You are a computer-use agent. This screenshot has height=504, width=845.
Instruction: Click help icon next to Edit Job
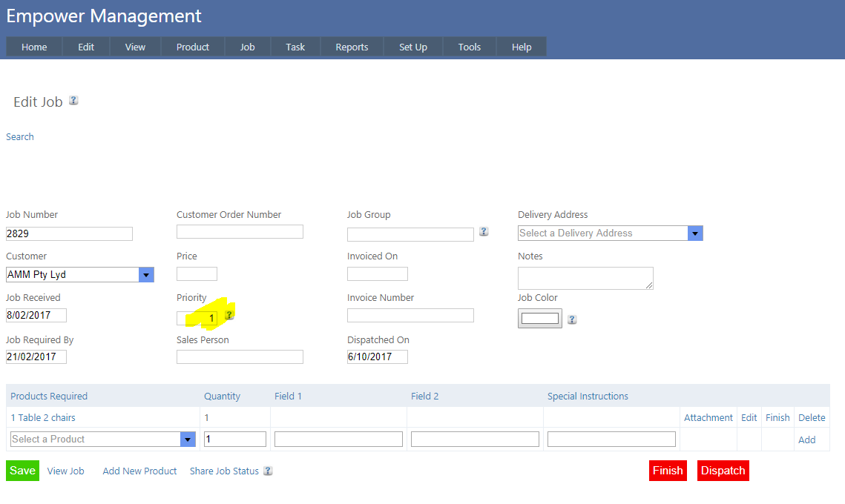[x=73, y=100]
